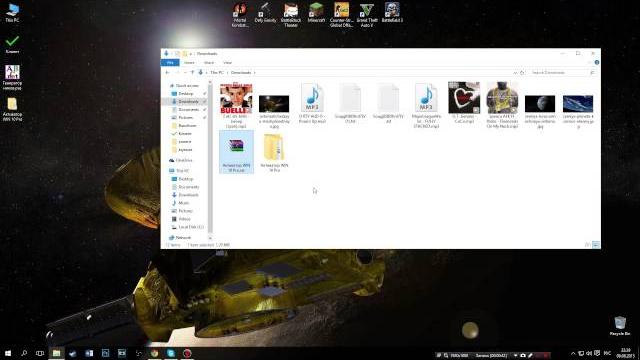The width and height of the screenshot is (640, 360).
Task: Select Desktop under Quick access
Action: 186,94
